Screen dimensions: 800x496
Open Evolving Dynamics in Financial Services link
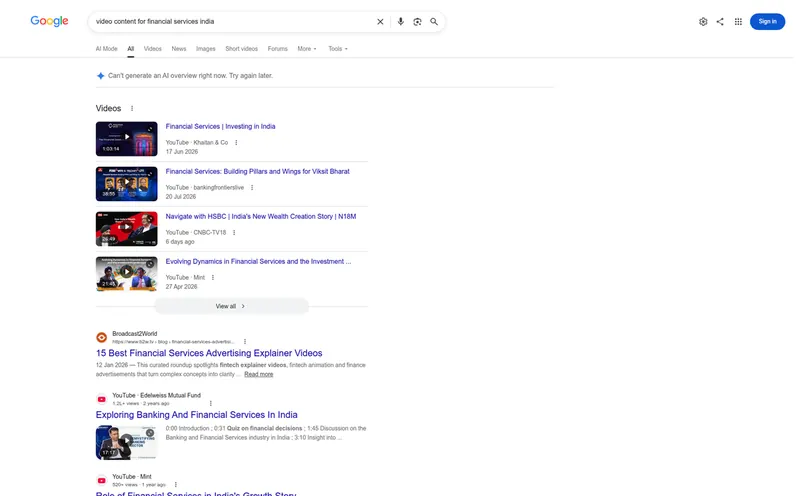click(258, 261)
